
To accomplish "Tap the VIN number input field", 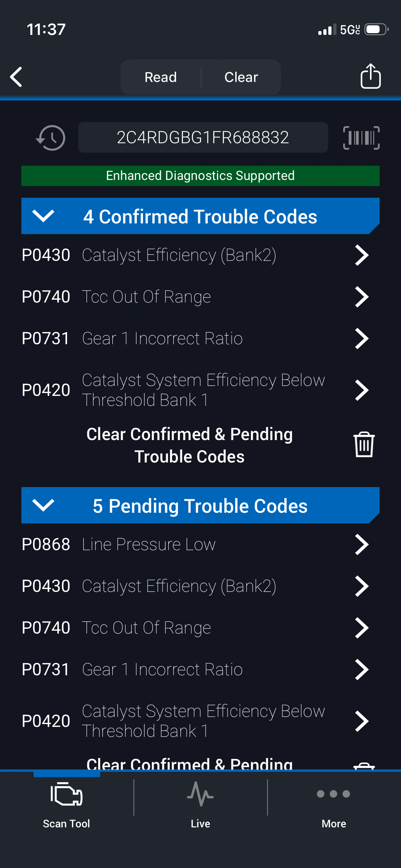I will click(x=203, y=138).
